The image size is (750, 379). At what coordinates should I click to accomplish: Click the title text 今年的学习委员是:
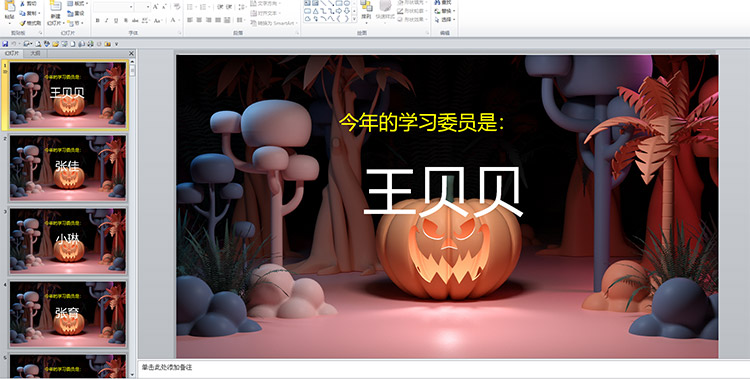421,123
